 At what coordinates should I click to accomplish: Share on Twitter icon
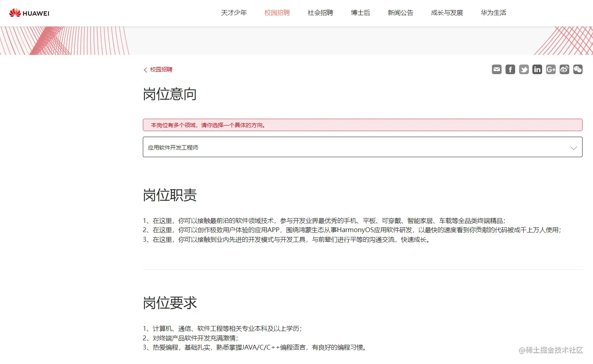524,69
